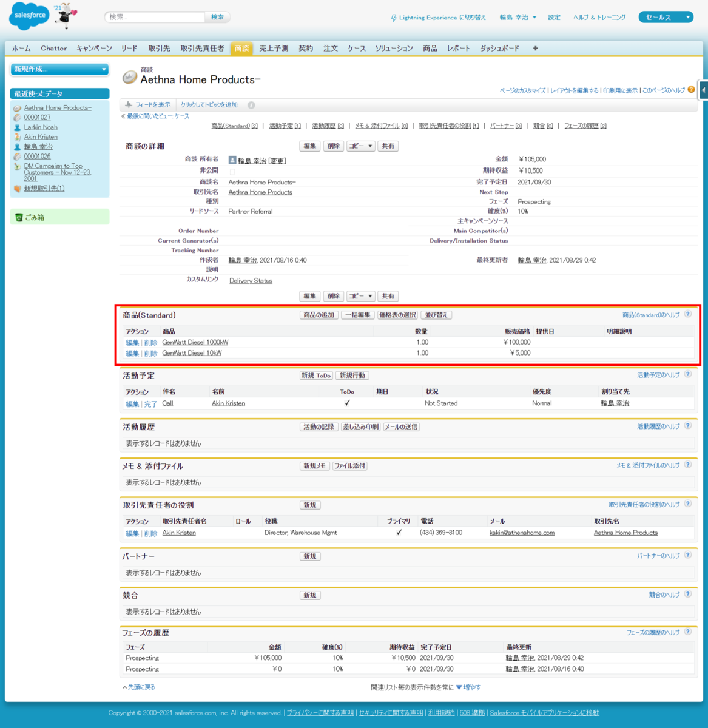The height and width of the screenshot is (728, 708).
Task: Open the レポート tab
Action: [459, 49]
